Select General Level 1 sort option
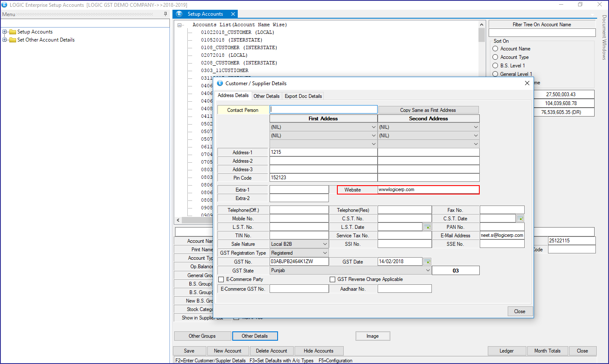The image size is (609, 364). coord(495,74)
